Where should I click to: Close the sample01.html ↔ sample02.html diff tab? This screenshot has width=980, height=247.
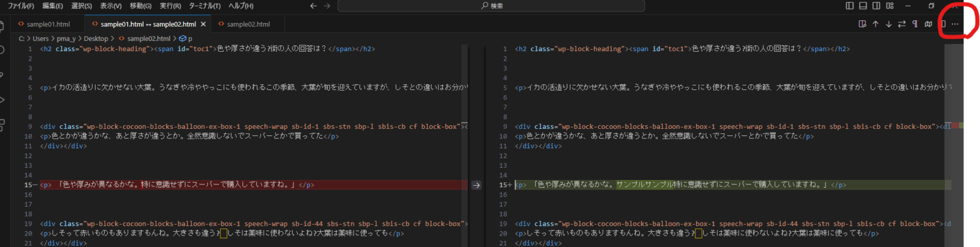203,24
